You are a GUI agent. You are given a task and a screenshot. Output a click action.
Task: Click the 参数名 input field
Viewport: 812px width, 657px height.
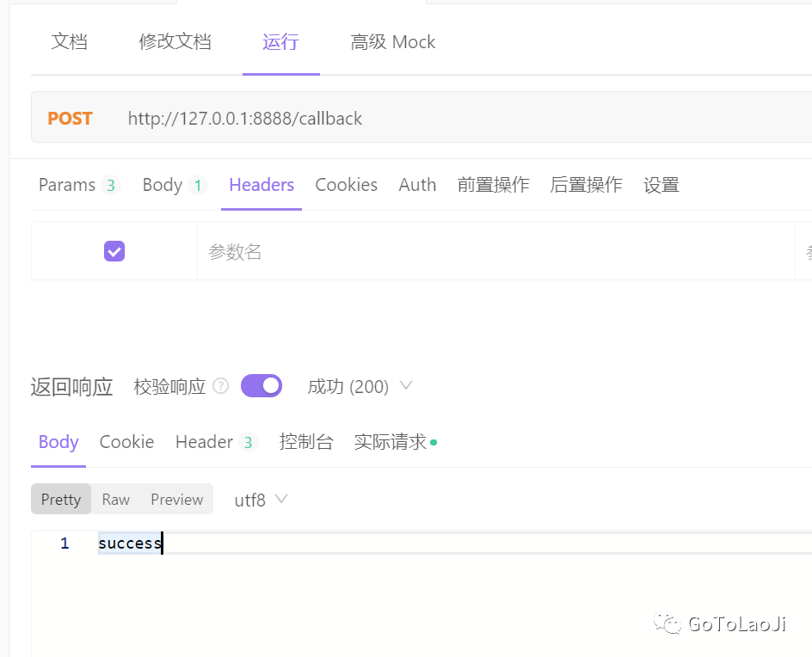pos(258,250)
